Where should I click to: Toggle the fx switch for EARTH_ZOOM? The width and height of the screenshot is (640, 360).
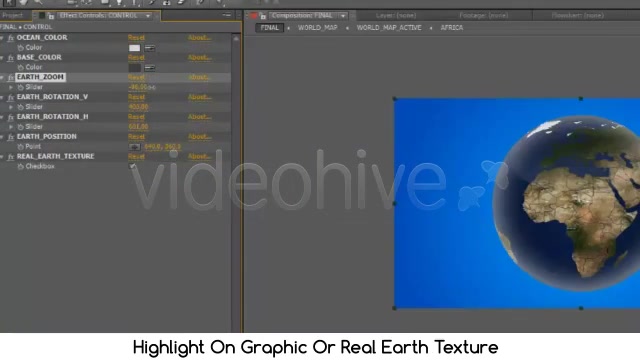(x=11, y=78)
